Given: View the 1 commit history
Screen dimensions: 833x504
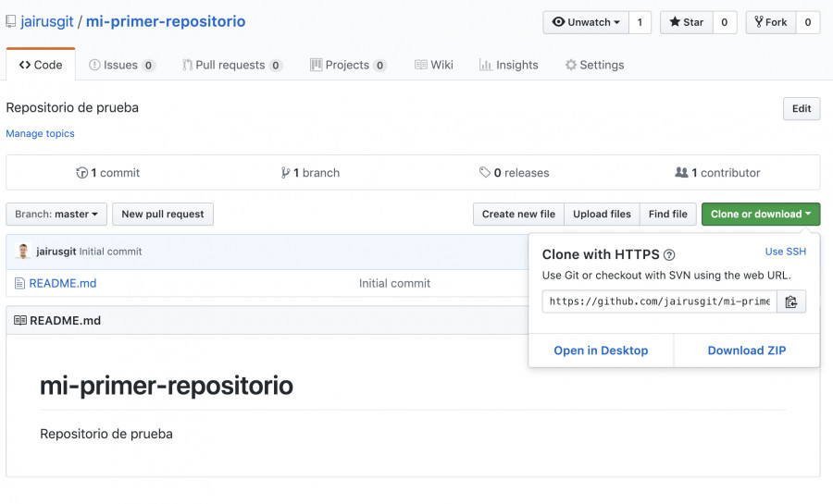Looking at the screenshot, I should [108, 172].
